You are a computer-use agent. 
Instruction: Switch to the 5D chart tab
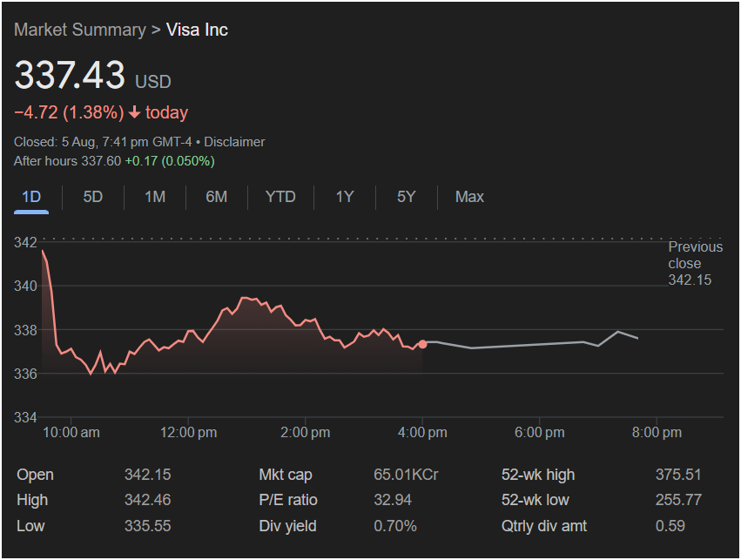pos(93,197)
